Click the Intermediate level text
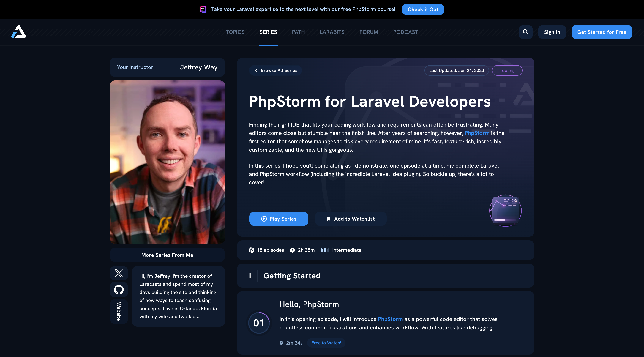The height and width of the screenshot is (357, 644). 346,250
